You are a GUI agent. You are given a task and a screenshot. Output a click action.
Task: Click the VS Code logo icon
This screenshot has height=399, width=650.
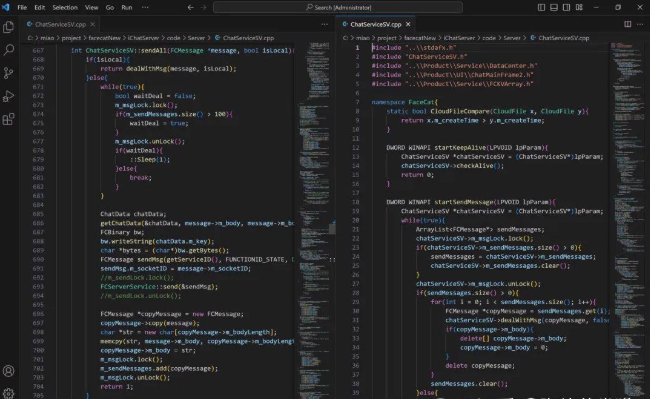[6, 7]
